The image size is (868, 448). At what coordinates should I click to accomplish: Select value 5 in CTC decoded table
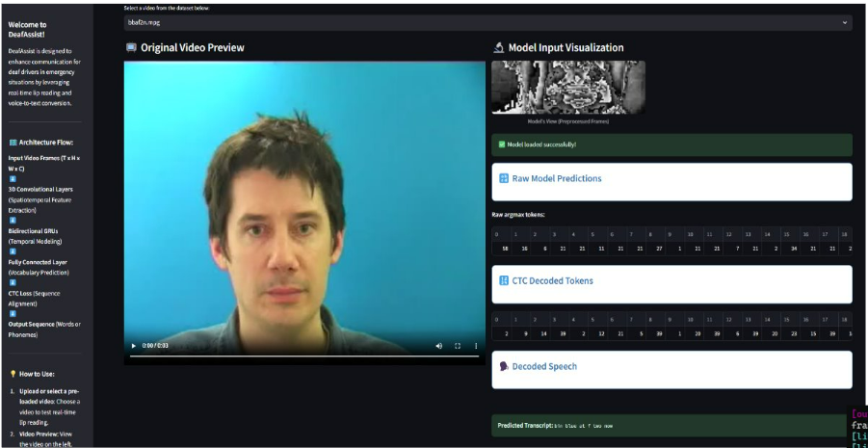pyautogui.click(x=641, y=334)
